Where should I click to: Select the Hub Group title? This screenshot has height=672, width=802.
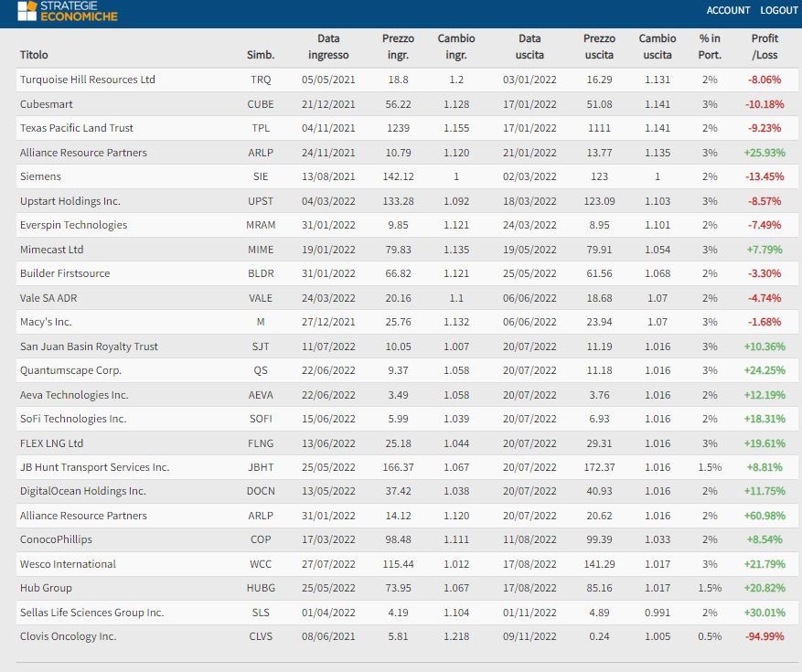tap(46, 588)
